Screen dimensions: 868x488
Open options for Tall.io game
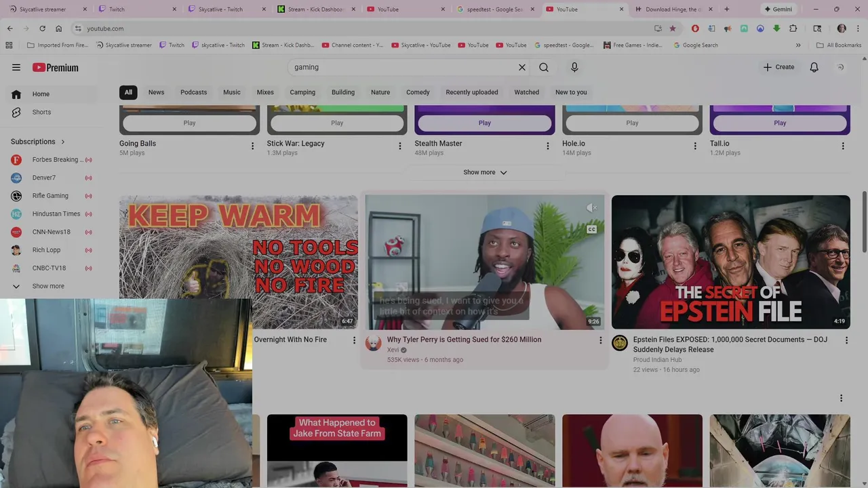point(843,146)
